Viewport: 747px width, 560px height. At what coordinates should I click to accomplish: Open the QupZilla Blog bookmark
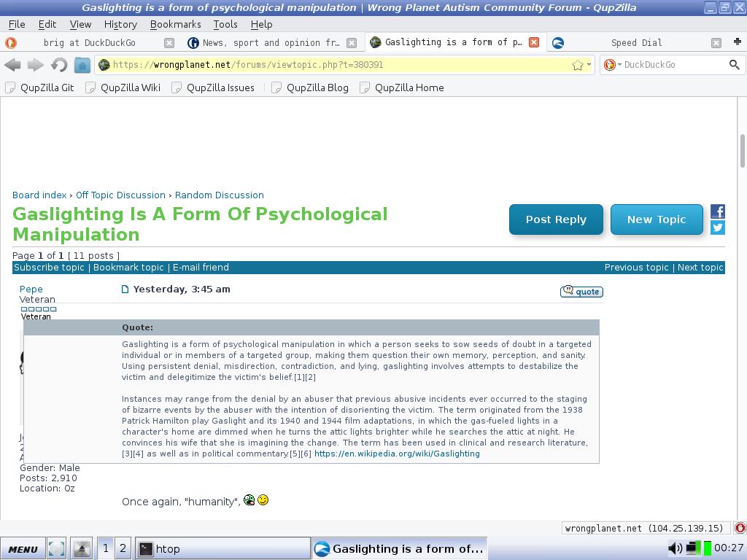(x=310, y=87)
